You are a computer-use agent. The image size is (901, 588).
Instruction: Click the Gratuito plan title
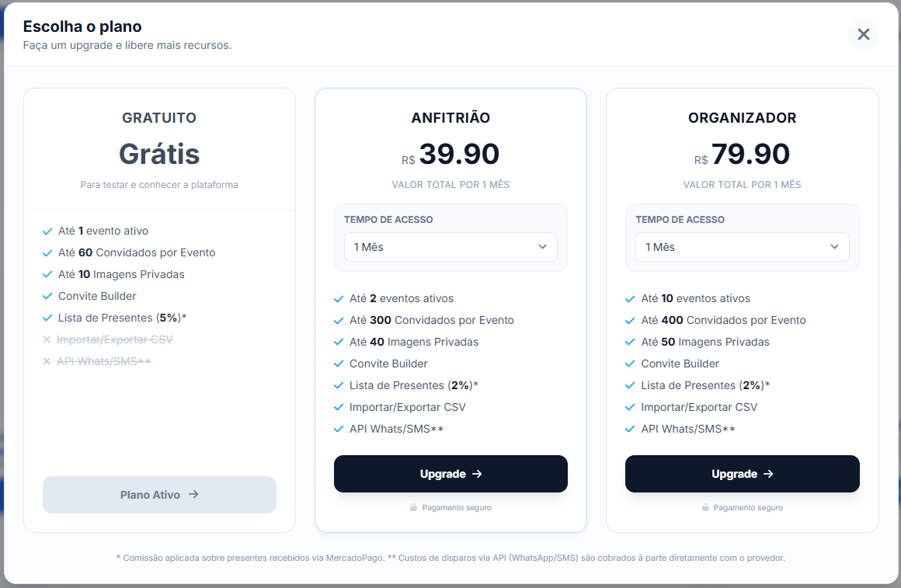(x=159, y=118)
